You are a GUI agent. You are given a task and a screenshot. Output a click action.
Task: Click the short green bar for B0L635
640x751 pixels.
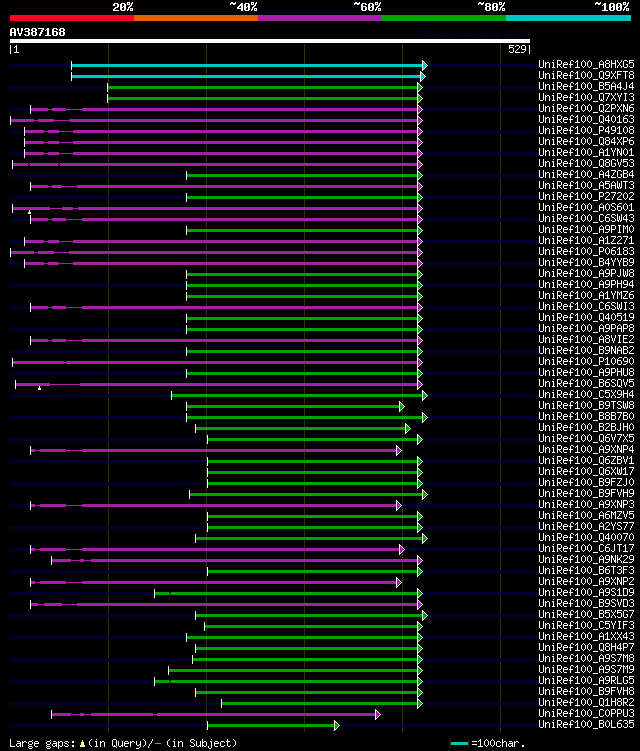pos(271,726)
